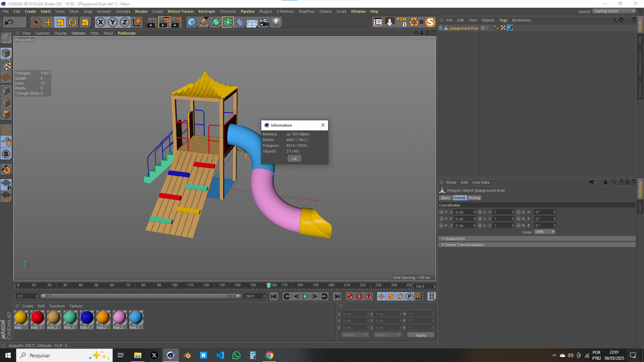The height and width of the screenshot is (362, 644).
Task: Switch to Points mode icon
Action: click(6, 90)
